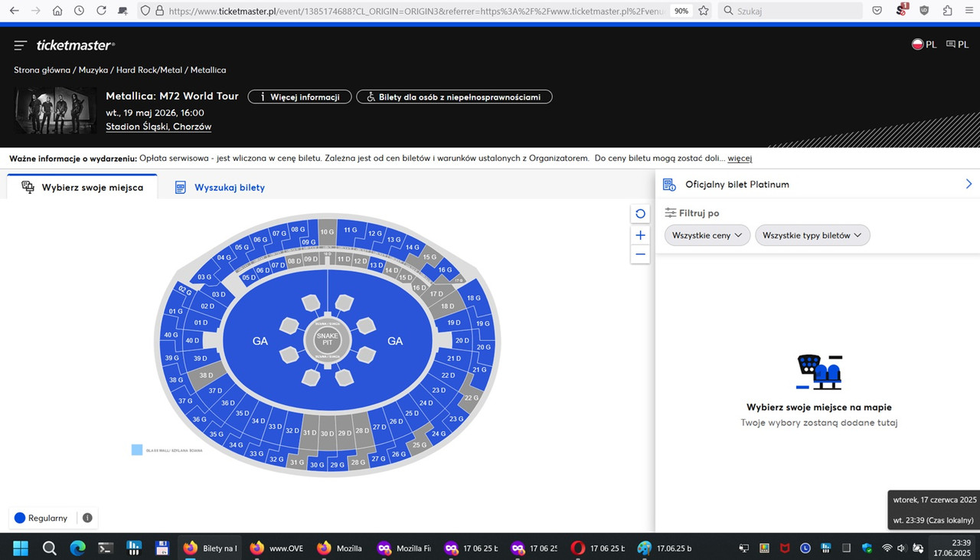Viewport: 980px width, 560px height.
Task: Zoom out of the seat map
Action: (x=640, y=254)
